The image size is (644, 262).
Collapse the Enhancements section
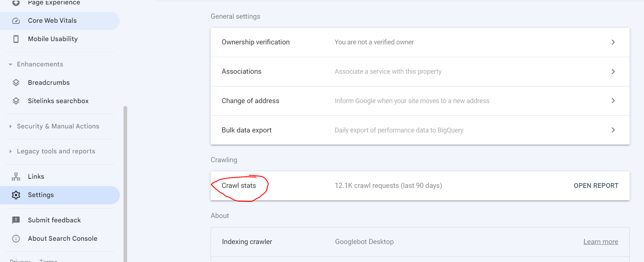click(10, 64)
